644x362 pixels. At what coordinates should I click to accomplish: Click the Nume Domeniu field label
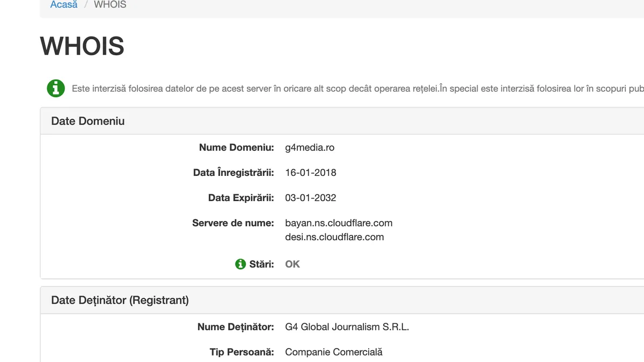[x=236, y=147]
